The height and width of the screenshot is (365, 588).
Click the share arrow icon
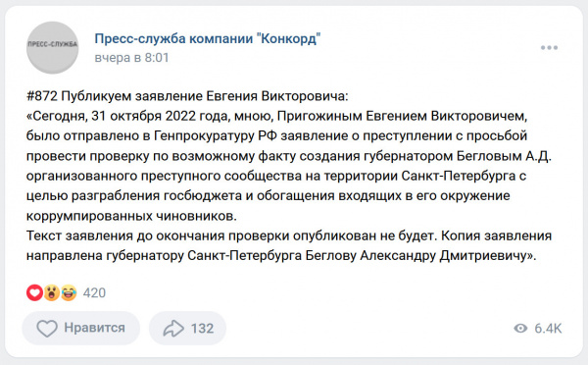pyautogui.click(x=173, y=328)
